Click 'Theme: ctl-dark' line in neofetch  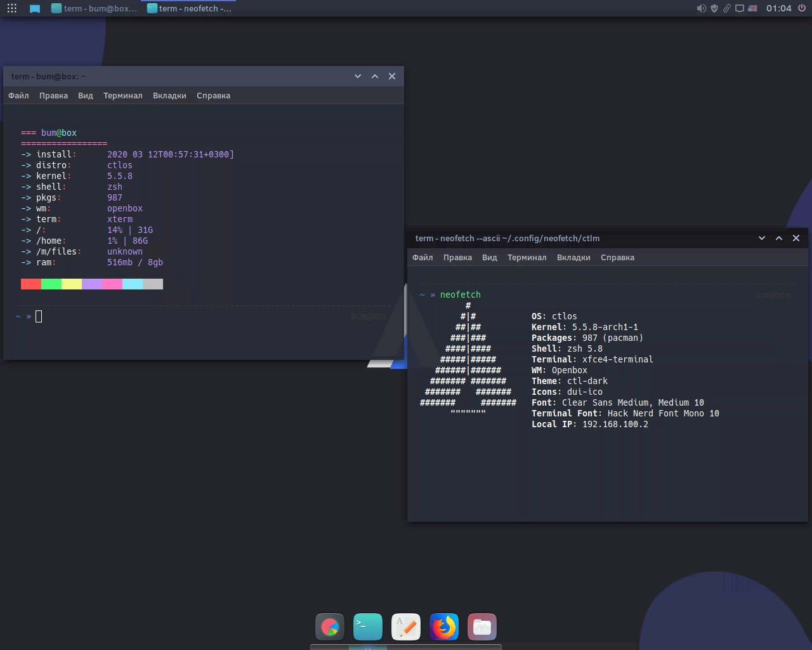[570, 381]
